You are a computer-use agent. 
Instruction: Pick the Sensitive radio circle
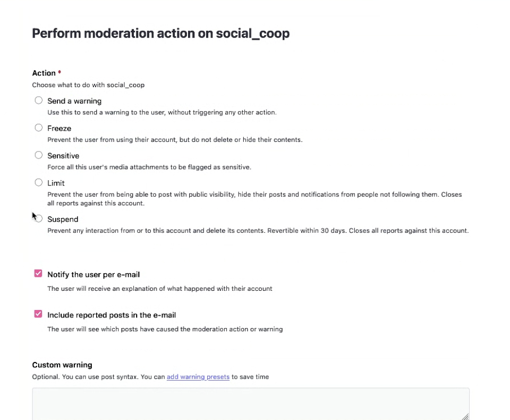[x=38, y=155]
